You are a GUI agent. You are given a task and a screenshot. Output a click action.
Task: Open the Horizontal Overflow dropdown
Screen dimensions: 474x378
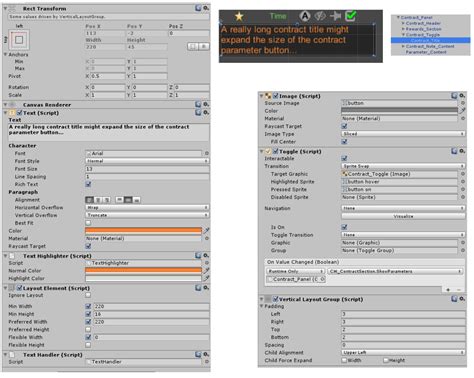(147, 207)
